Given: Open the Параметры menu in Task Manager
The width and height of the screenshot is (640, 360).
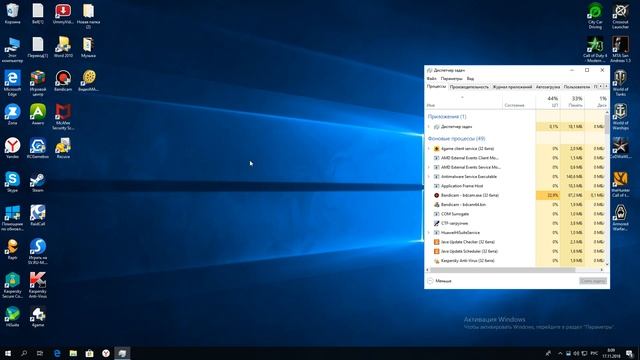Looking at the screenshot, I should [451, 78].
